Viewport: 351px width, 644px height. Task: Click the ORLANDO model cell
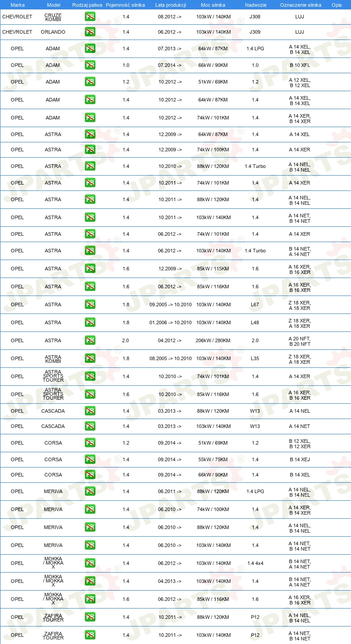pyautogui.click(x=53, y=32)
